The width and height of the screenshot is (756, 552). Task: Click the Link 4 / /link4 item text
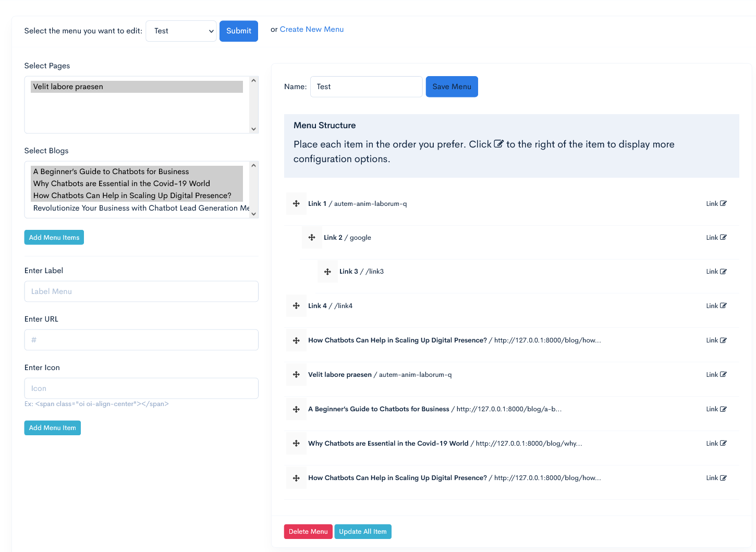tap(330, 305)
